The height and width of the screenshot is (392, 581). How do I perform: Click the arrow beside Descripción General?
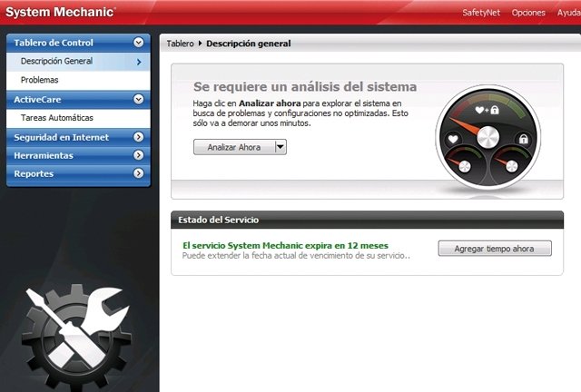(x=139, y=62)
